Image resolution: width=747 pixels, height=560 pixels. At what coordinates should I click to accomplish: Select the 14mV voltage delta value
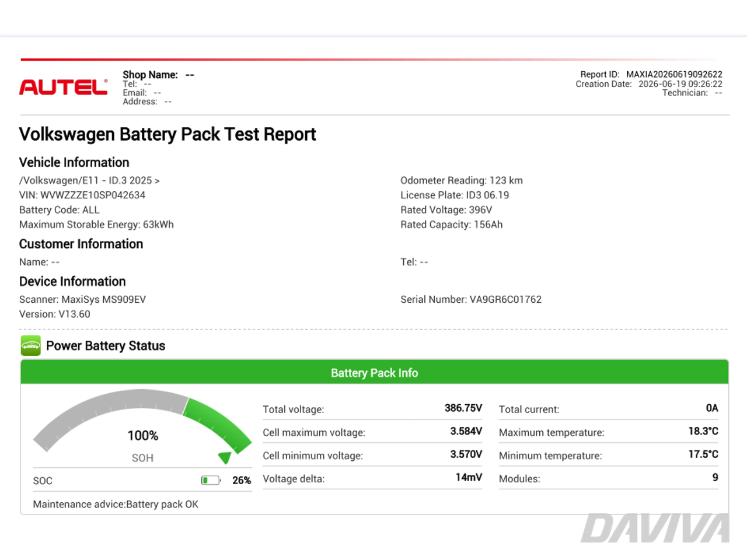point(469,477)
